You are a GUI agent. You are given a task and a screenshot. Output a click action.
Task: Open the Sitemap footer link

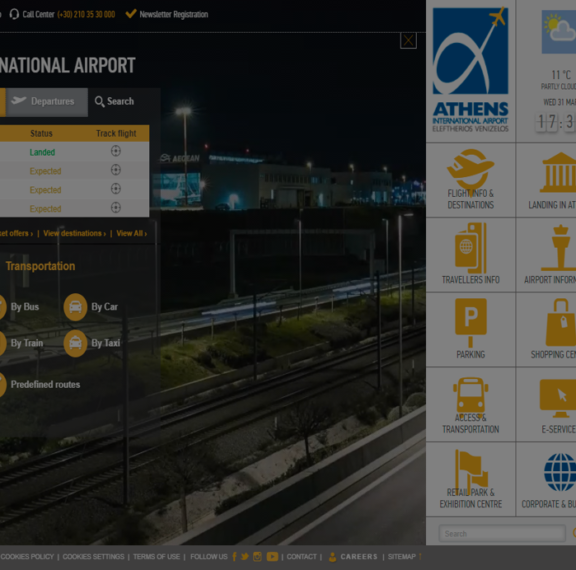tap(402, 557)
